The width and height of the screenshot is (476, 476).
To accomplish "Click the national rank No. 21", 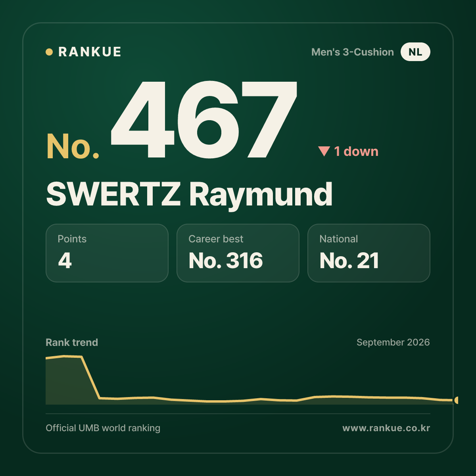I will pos(349,261).
